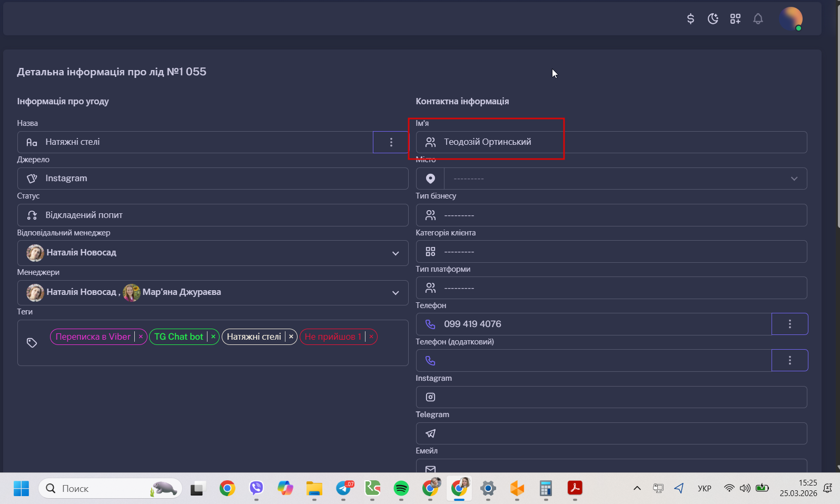Click the Instagram contact input field
Screen dimensions: 840x504
[611, 397]
